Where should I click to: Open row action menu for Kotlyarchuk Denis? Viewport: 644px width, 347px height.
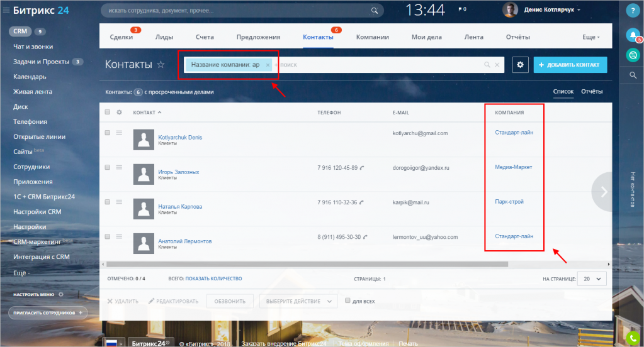[x=119, y=133]
